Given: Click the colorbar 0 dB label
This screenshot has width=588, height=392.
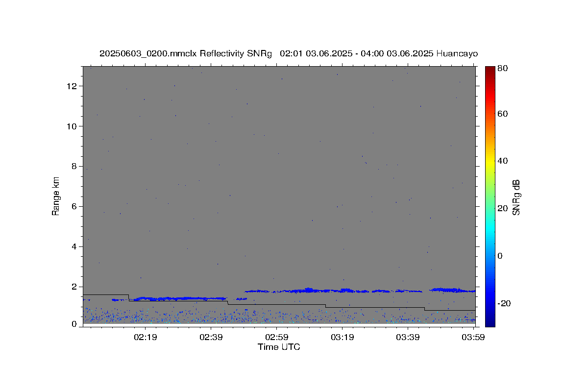Looking at the screenshot, I should 500,256.
